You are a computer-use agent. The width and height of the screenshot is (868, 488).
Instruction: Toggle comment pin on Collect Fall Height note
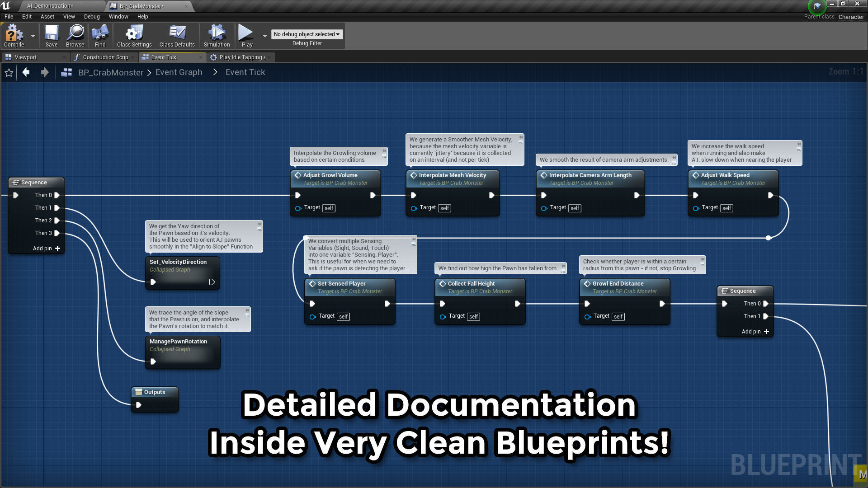(x=563, y=266)
